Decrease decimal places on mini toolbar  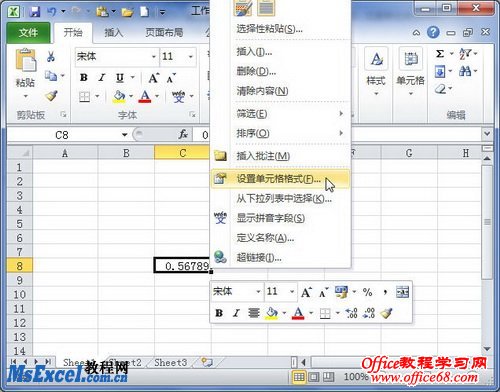369,313
